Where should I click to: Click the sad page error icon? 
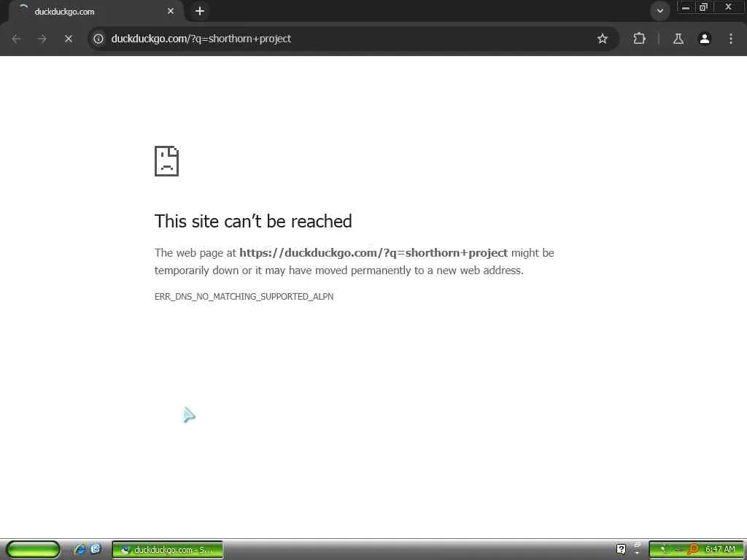tap(167, 161)
